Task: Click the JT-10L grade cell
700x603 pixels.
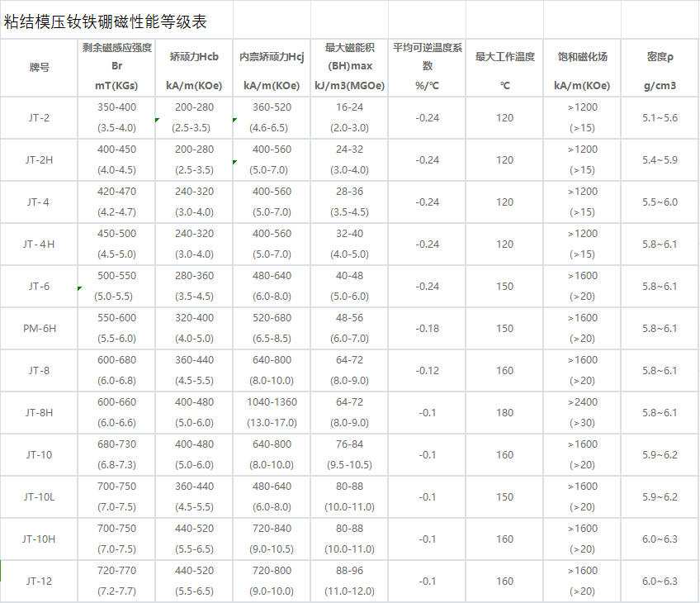Action: [40, 497]
